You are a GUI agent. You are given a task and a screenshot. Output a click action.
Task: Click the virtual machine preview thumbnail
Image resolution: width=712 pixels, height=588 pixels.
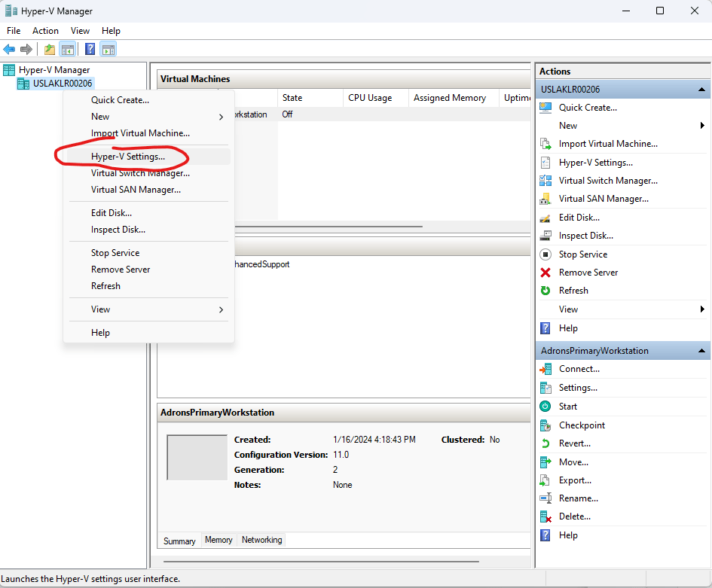tap(197, 457)
